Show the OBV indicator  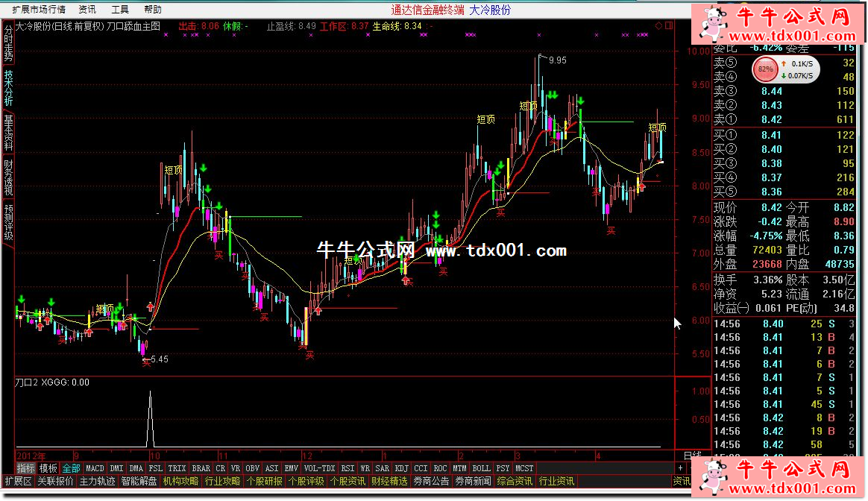click(252, 468)
